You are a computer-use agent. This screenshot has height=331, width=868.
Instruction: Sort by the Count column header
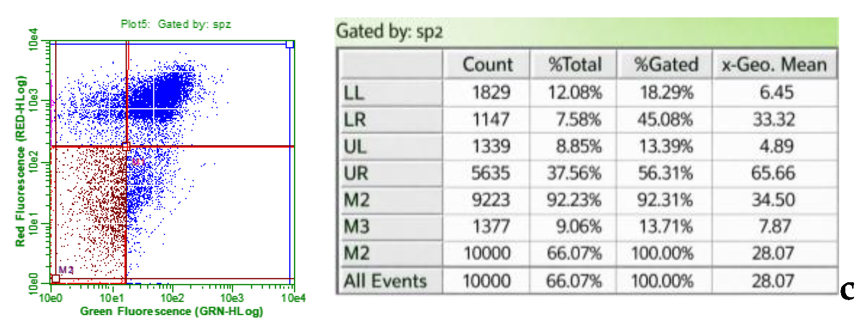(487, 65)
